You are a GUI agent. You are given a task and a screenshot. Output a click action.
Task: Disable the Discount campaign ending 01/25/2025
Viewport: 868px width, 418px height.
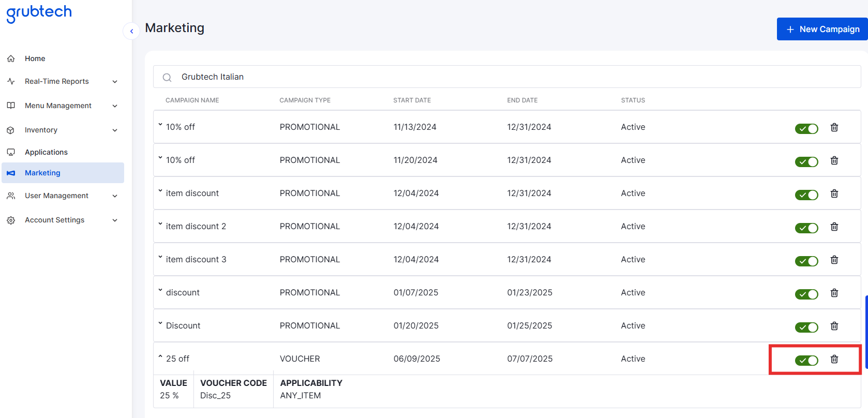click(806, 327)
